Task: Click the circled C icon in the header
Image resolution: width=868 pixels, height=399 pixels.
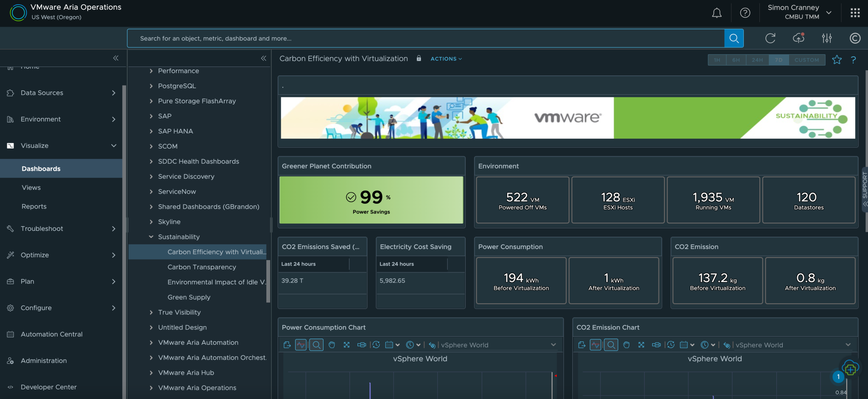Action: (x=855, y=39)
